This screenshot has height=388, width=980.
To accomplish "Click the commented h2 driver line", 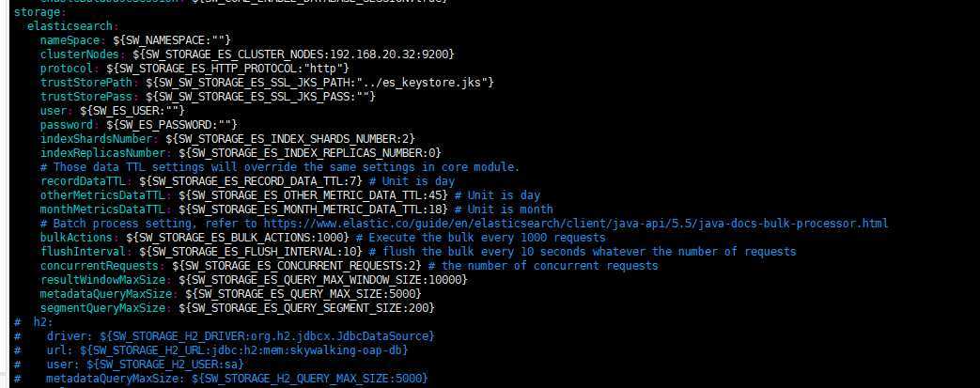I will point(224,336).
